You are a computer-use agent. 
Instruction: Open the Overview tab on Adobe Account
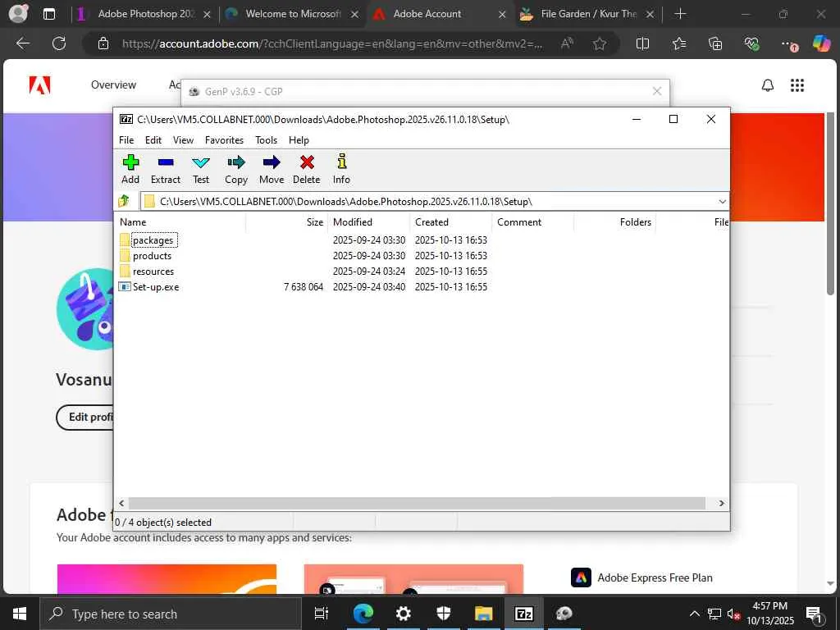pyautogui.click(x=113, y=84)
